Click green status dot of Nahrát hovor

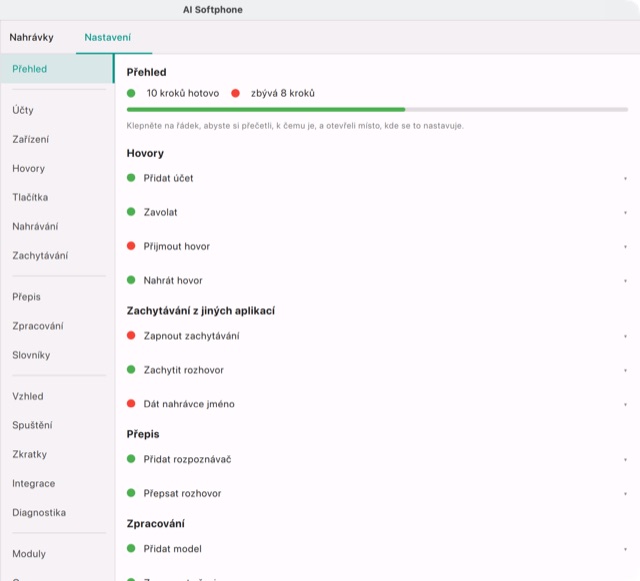pos(131,280)
